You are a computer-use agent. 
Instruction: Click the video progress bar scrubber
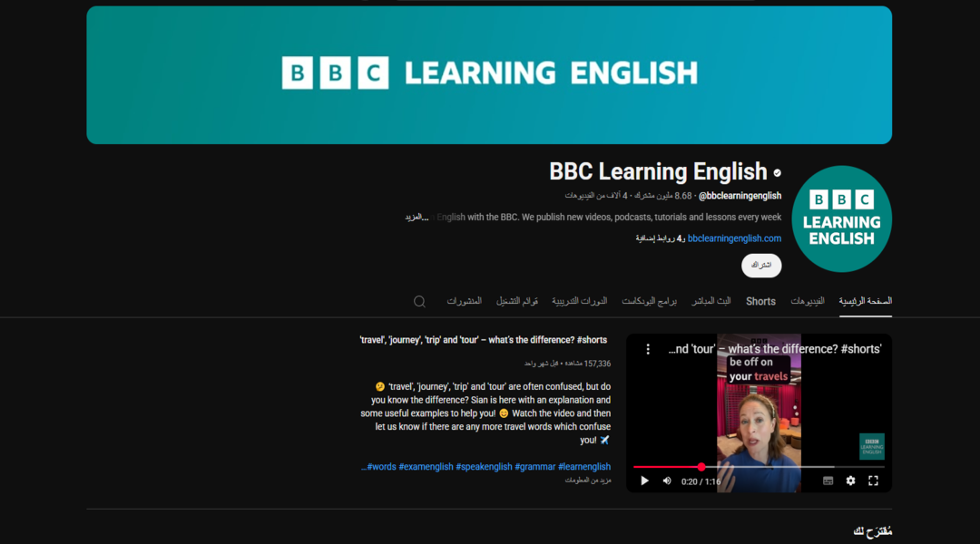click(701, 467)
